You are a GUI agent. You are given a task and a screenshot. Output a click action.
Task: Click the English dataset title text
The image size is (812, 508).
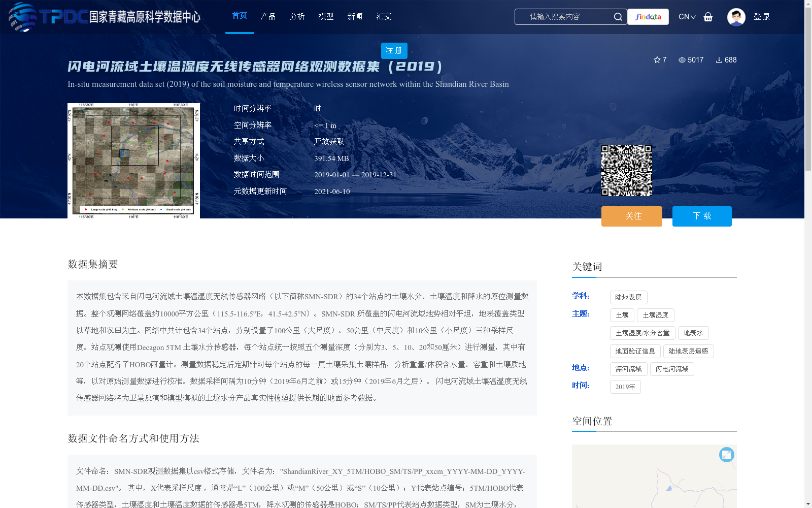pyautogui.click(x=288, y=84)
